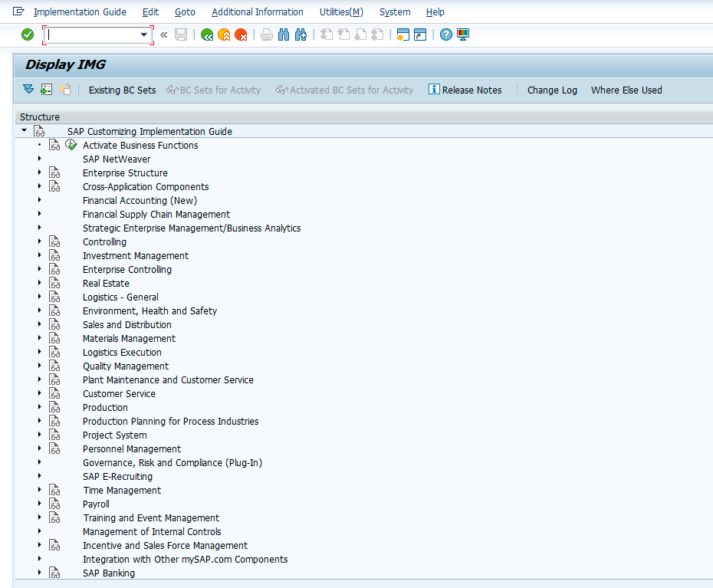
Task: Click the collapse command field chevron
Action: tap(164, 34)
